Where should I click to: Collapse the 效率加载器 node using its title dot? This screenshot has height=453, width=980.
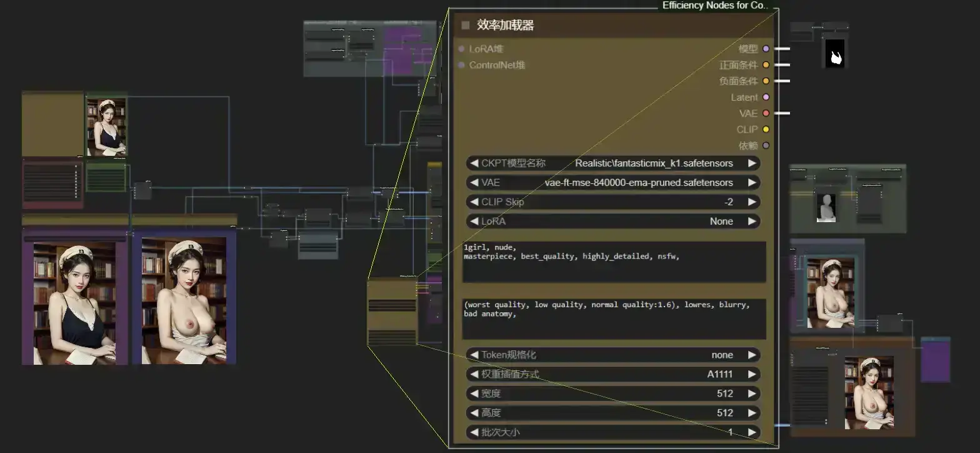(465, 26)
